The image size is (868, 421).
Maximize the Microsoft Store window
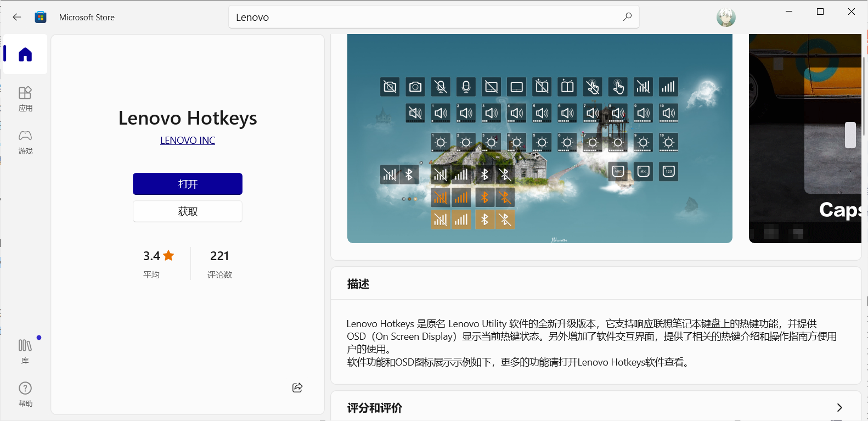point(820,12)
